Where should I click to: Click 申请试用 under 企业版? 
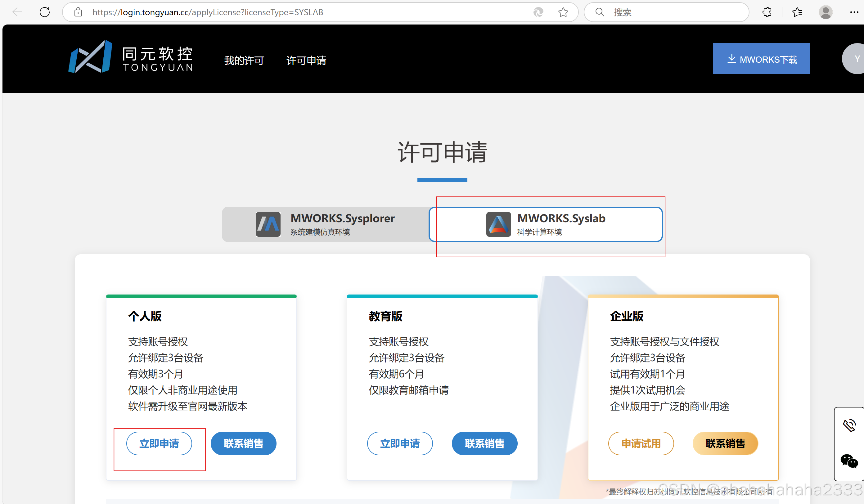(641, 443)
